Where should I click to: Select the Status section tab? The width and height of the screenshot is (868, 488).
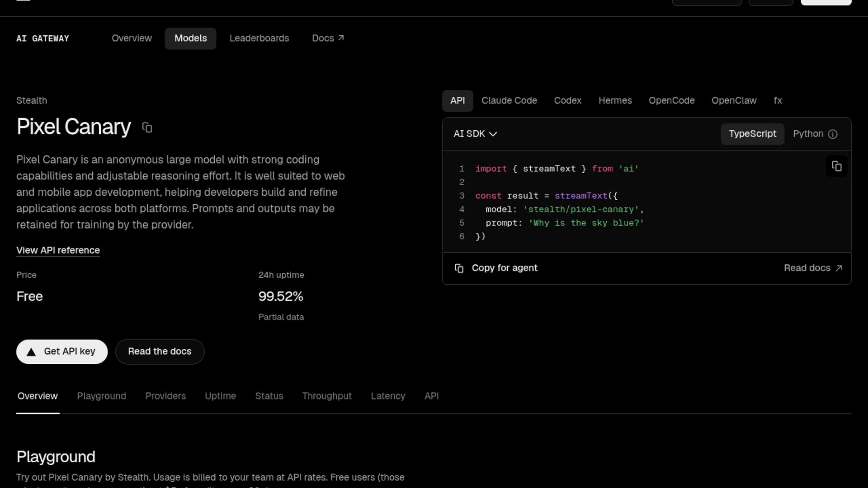[269, 396]
